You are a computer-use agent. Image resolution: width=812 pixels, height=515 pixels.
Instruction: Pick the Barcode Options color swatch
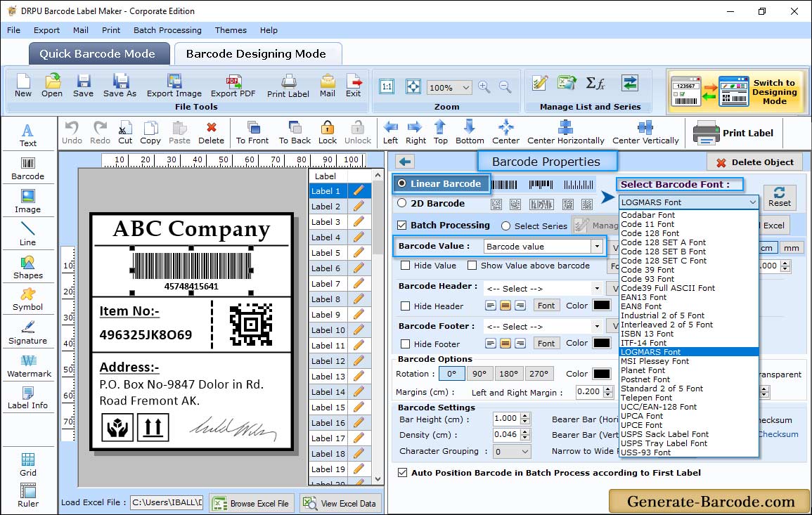pyautogui.click(x=601, y=374)
